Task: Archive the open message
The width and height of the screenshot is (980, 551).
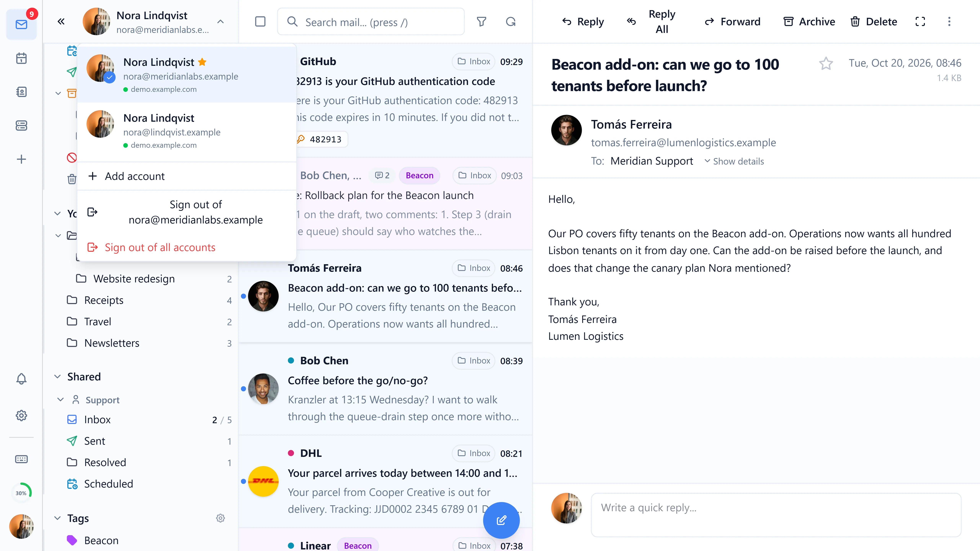Action: (809, 22)
